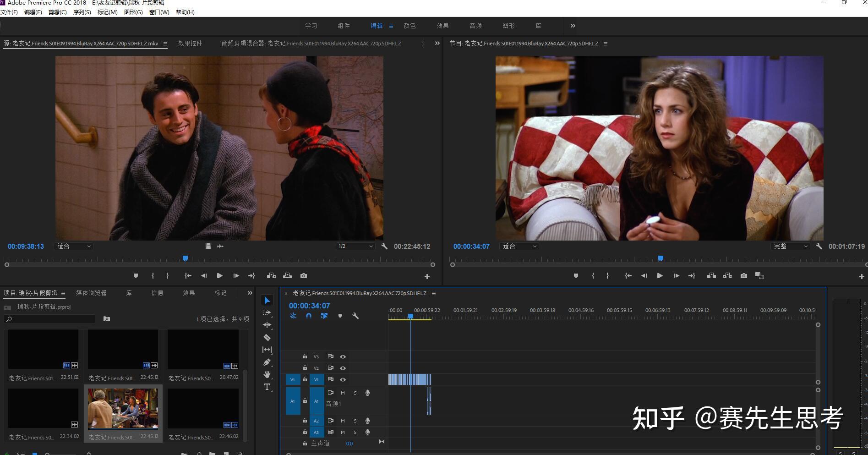Screen dimensions: 868x455
Task: Select the Ripple Edit tool
Action: (x=267, y=325)
